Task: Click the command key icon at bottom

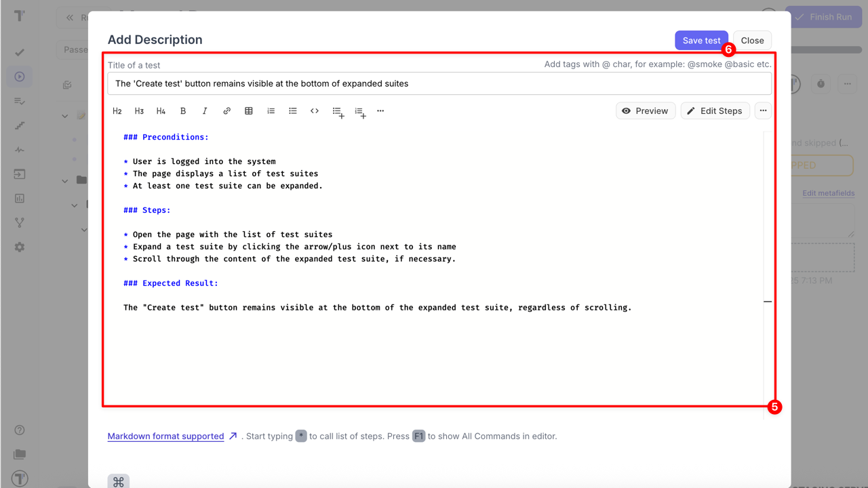Action: tap(119, 481)
